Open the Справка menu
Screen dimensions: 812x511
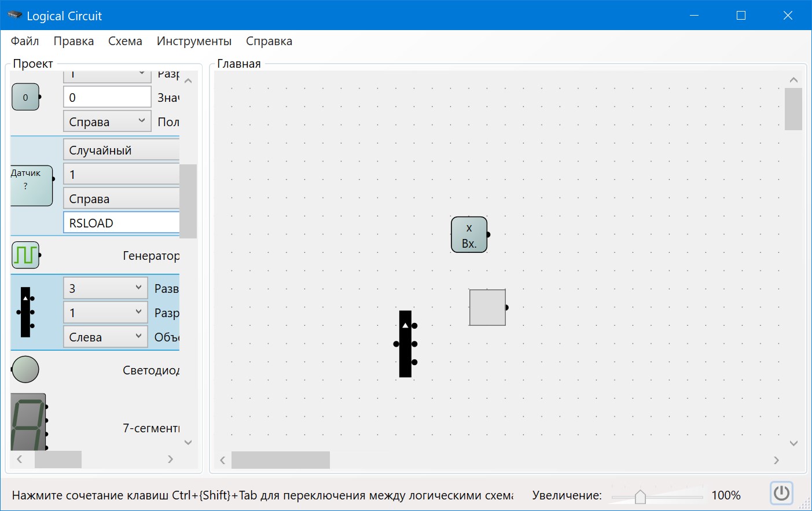(x=269, y=41)
